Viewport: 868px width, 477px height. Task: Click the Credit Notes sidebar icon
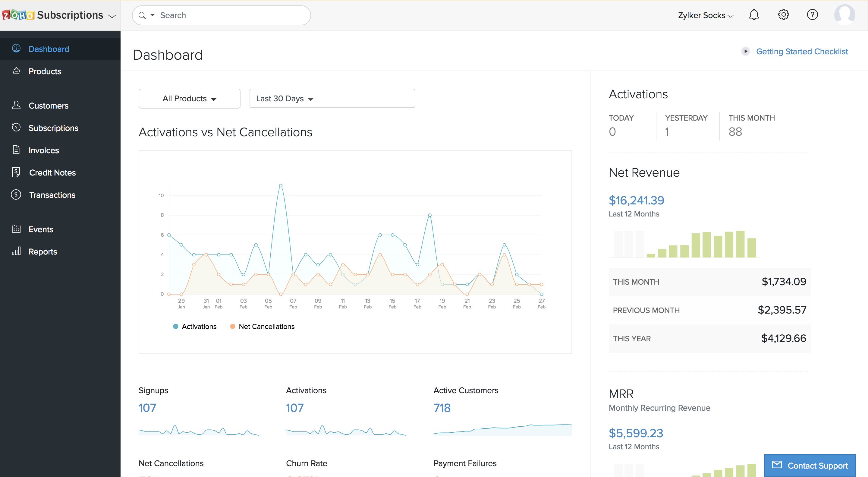tap(17, 172)
